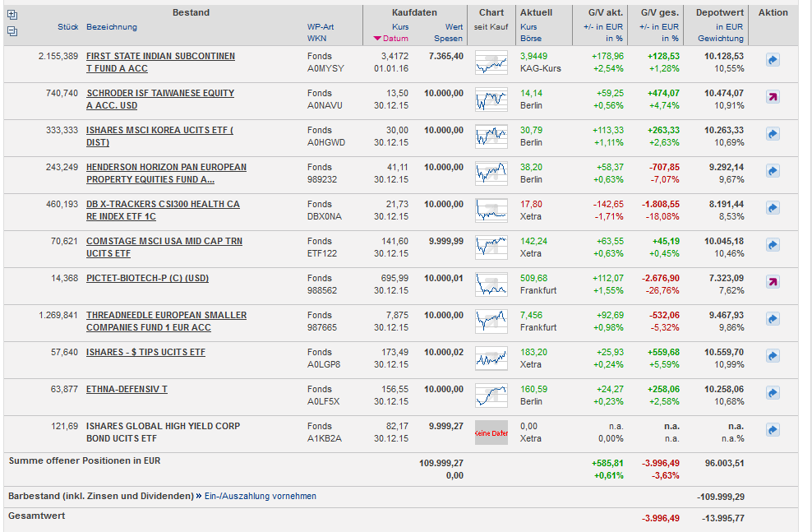Viewport: 812px width, 532px height.
Task: Click the magenta action icon for Schroder ISF Taiwanese
Action: [773, 97]
